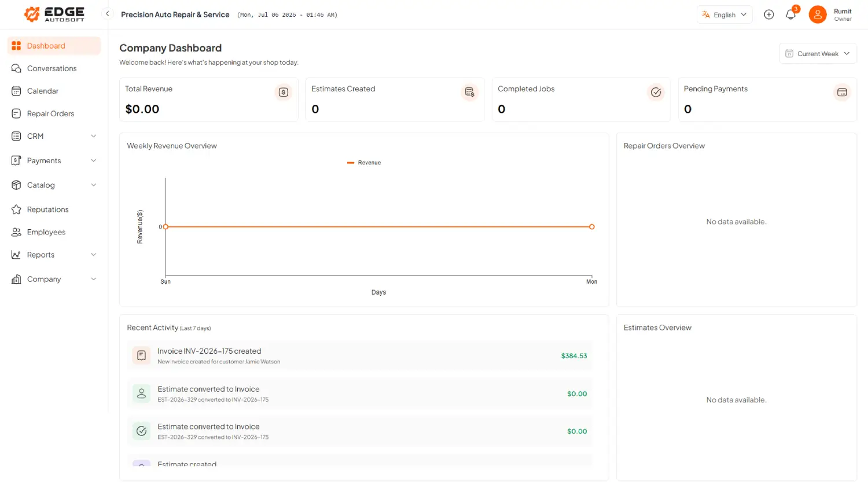868x492 pixels.
Task: Expand the Payments submenu chevron
Action: tap(93, 160)
